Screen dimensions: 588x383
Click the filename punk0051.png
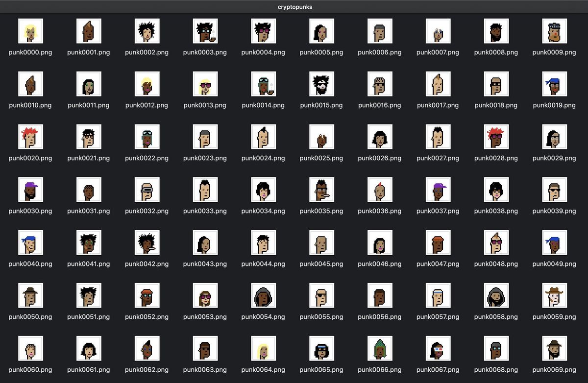(89, 317)
